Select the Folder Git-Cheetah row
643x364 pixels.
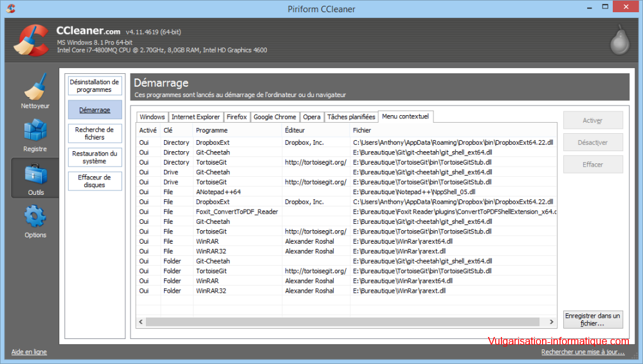(x=346, y=260)
